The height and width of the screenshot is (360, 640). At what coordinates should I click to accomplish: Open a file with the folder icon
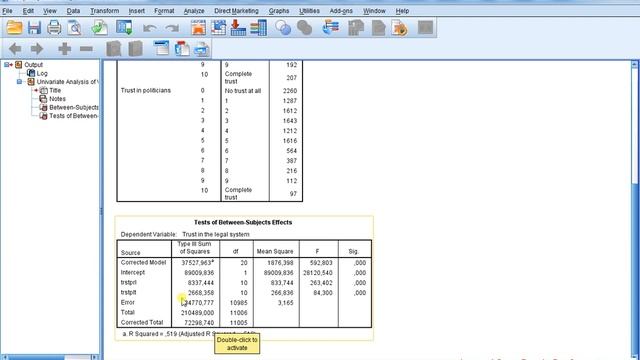[x=14, y=28]
